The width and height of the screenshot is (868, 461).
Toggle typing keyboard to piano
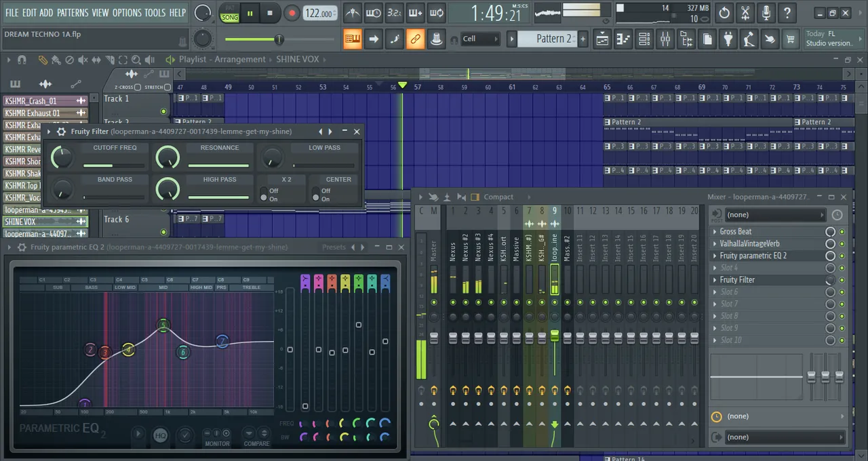click(353, 39)
